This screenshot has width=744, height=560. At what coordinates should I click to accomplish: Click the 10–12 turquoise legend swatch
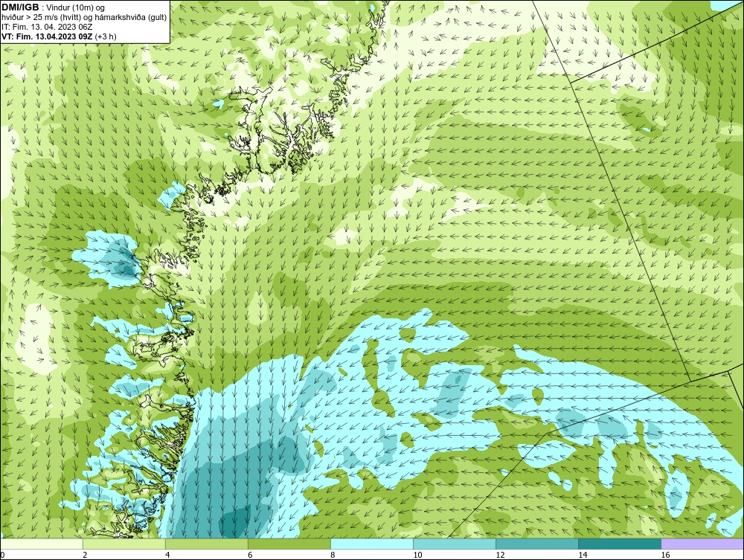[455, 544]
